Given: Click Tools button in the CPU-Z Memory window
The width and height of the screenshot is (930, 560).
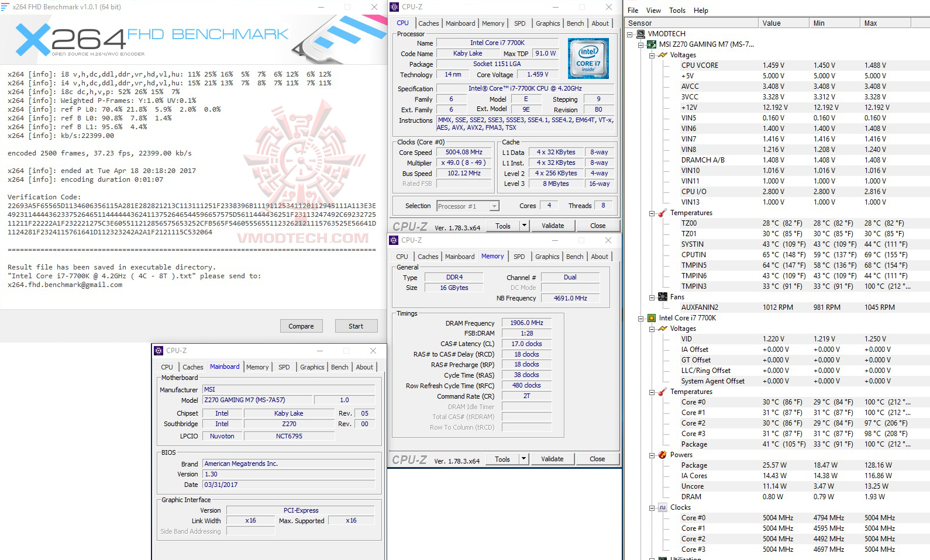Looking at the screenshot, I should [x=502, y=459].
